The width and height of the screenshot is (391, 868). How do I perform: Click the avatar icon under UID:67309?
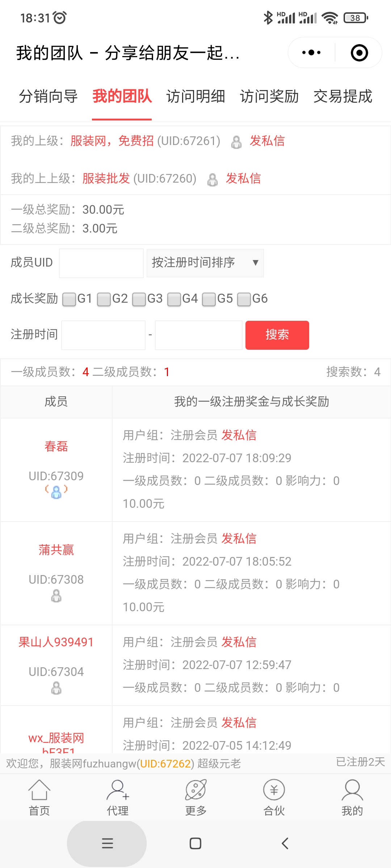coord(56,492)
